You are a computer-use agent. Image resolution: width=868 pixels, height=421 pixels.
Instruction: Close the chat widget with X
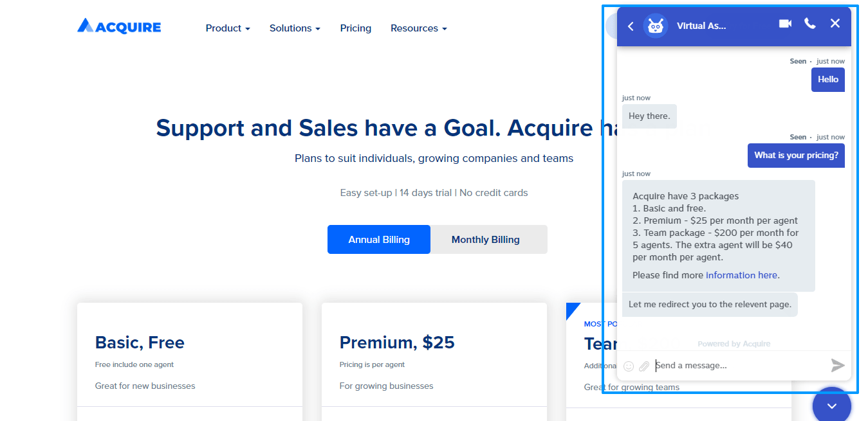coord(835,24)
